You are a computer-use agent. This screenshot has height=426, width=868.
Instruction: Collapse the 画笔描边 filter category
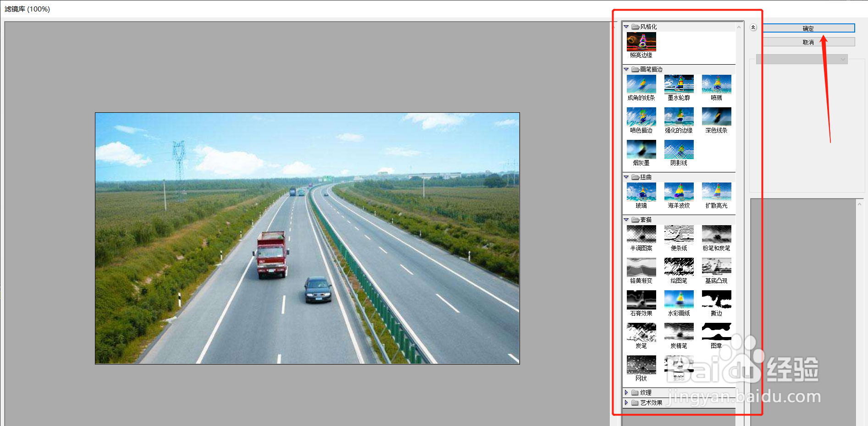[x=626, y=69]
